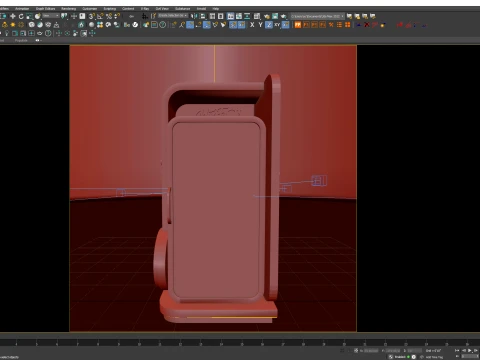Open the Animation menu
Viewport: 480px width, 360px height.
pos(22,8)
